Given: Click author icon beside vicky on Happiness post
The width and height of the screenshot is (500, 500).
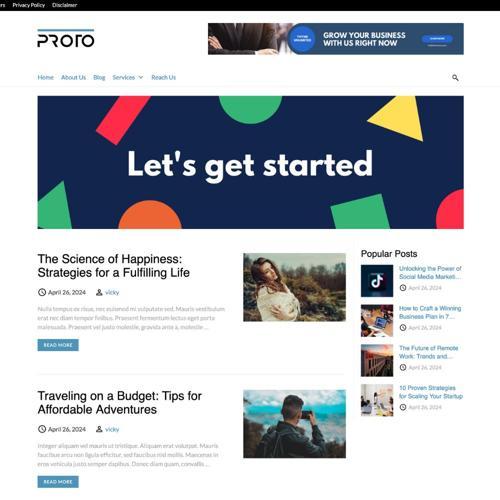Looking at the screenshot, I should pos(99,292).
